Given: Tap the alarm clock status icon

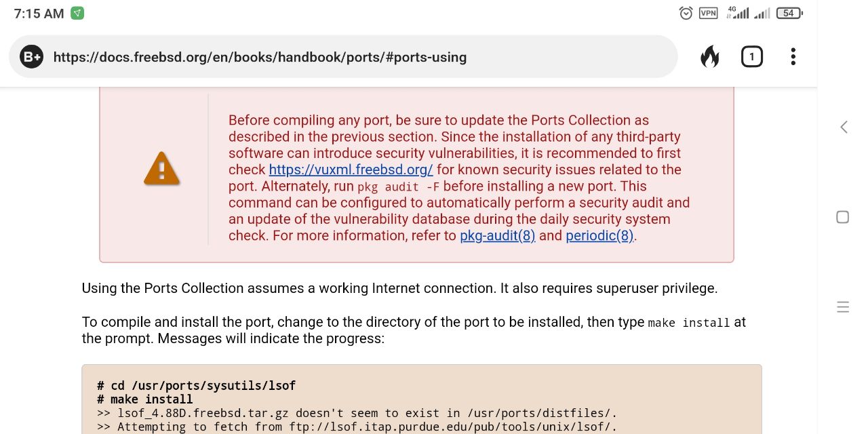Looking at the screenshot, I should (686, 13).
